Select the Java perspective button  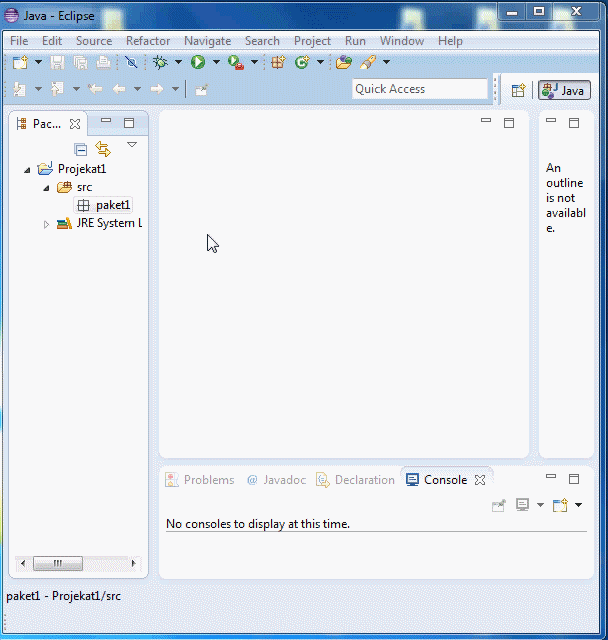564,90
